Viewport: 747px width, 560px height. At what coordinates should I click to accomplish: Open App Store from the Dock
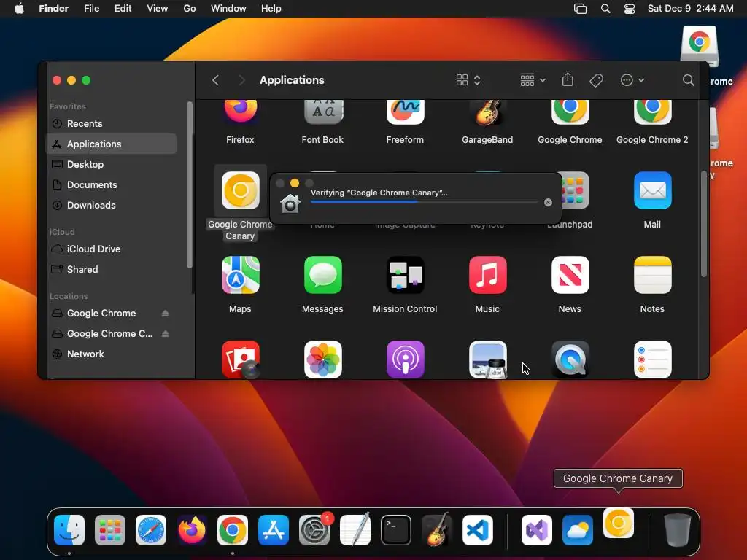[x=274, y=530]
